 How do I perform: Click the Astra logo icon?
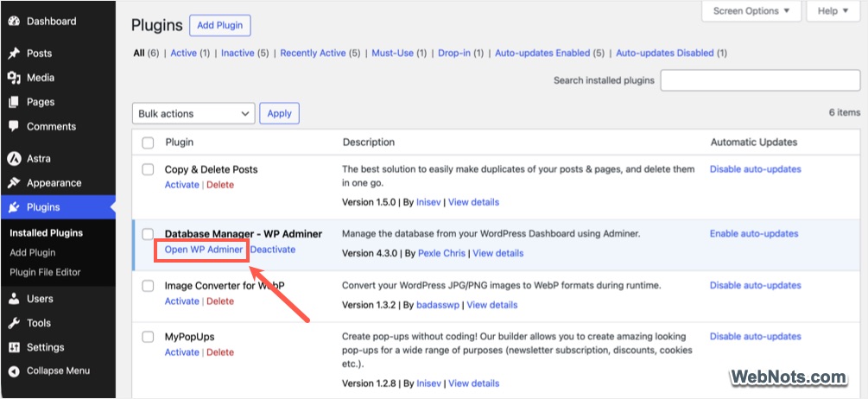14,159
